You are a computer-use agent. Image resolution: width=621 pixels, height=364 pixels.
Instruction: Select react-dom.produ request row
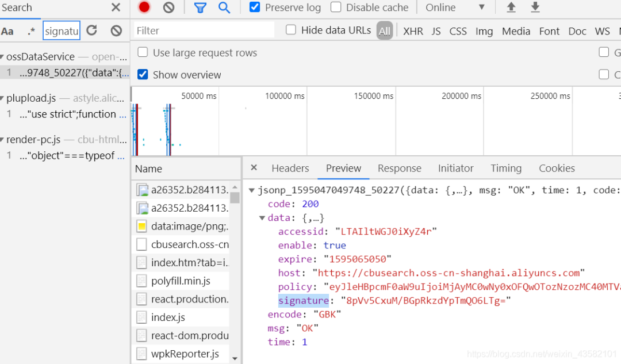[x=181, y=335]
